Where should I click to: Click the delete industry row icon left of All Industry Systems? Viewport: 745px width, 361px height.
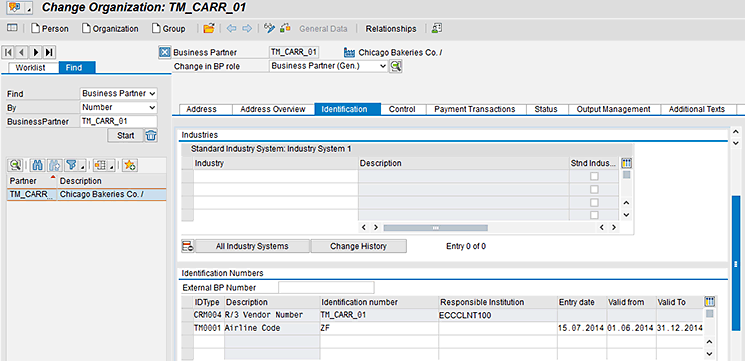point(188,246)
